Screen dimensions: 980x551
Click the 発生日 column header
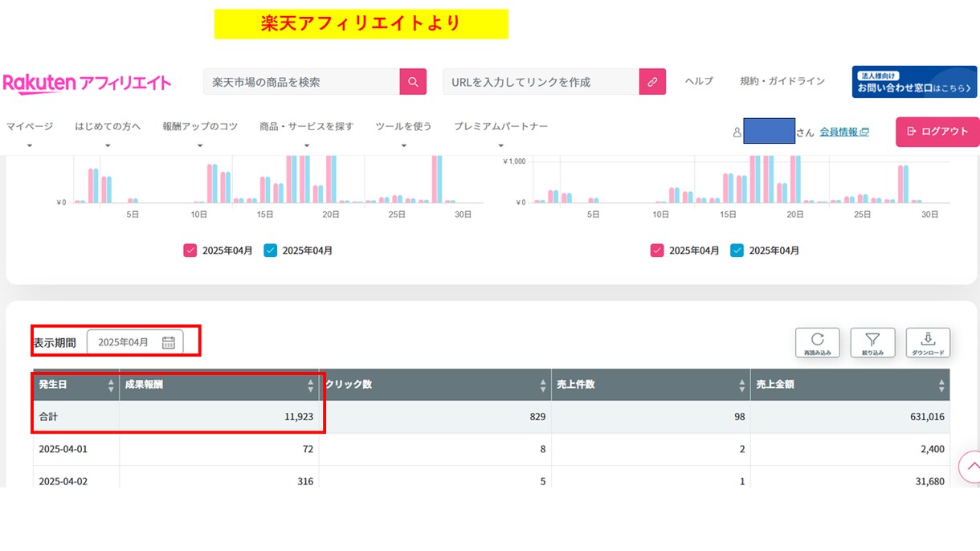click(x=76, y=386)
